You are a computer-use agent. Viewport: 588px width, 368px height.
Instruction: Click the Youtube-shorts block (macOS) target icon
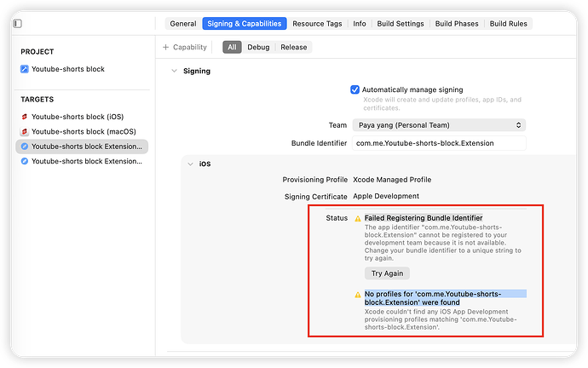[x=25, y=131]
